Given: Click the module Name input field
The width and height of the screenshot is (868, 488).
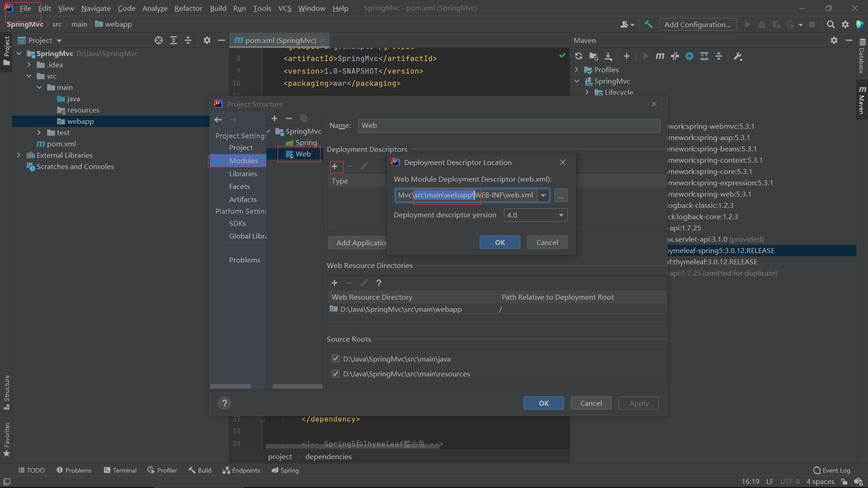Looking at the screenshot, I should click(509, 126).
